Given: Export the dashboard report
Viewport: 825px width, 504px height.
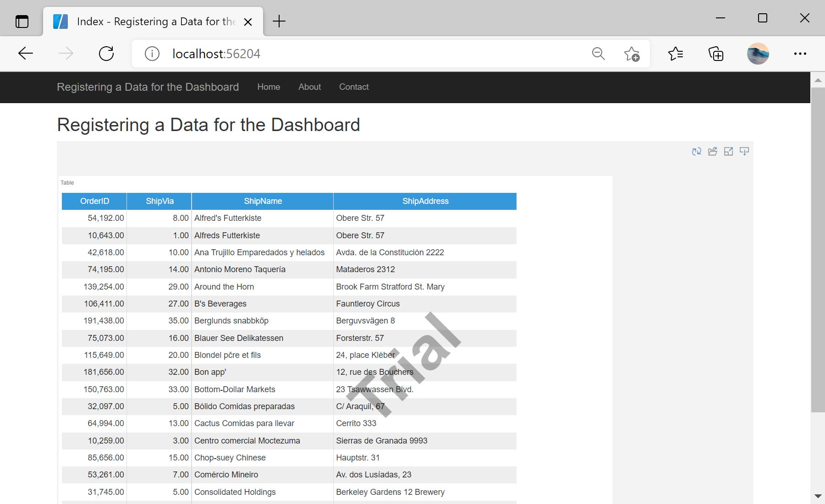Looking at the screenshot, I should click(x=744, y=151).
